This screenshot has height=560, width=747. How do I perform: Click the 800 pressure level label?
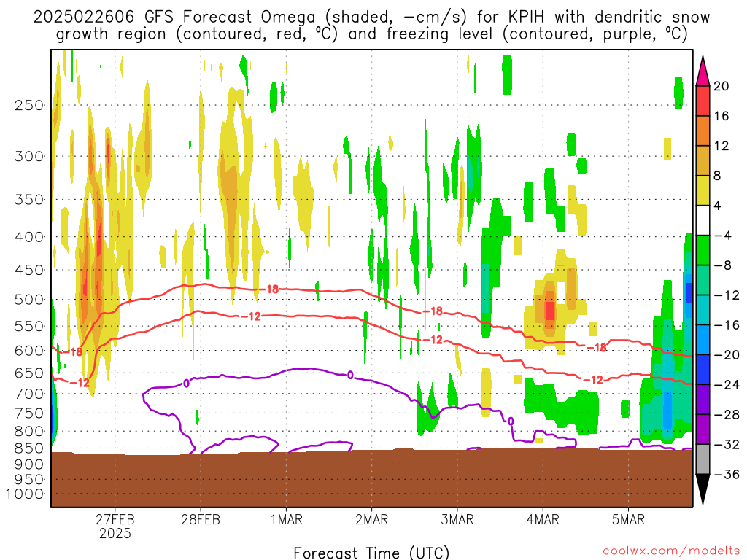[29, 432]
